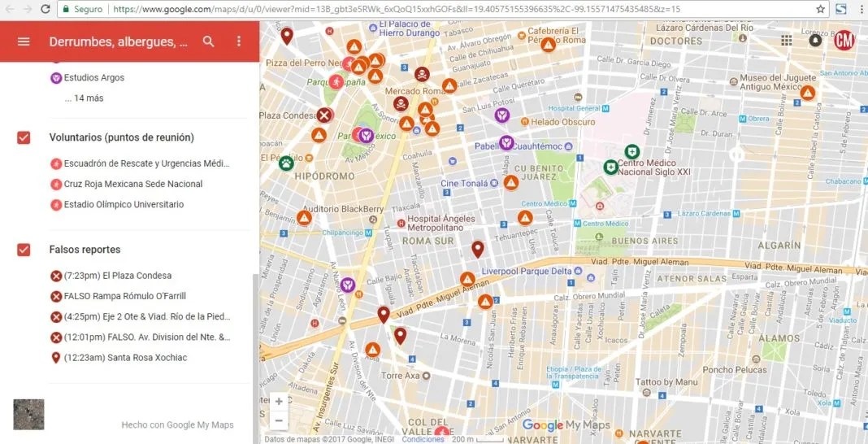Zoom in on the map with plus button

click(279, 402)
